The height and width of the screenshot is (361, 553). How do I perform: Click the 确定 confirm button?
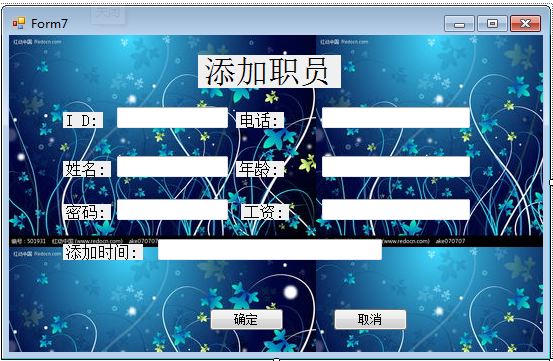(x=247, y=319)
